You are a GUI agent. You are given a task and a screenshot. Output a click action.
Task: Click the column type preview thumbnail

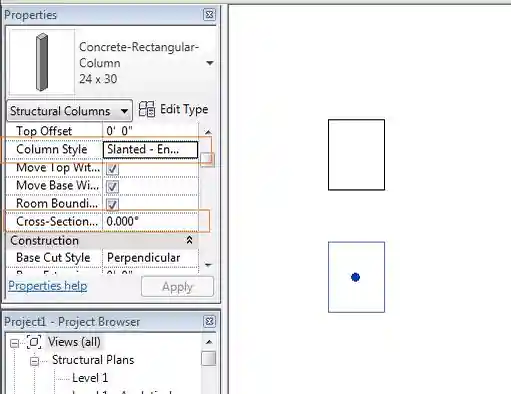click(42, 62)
